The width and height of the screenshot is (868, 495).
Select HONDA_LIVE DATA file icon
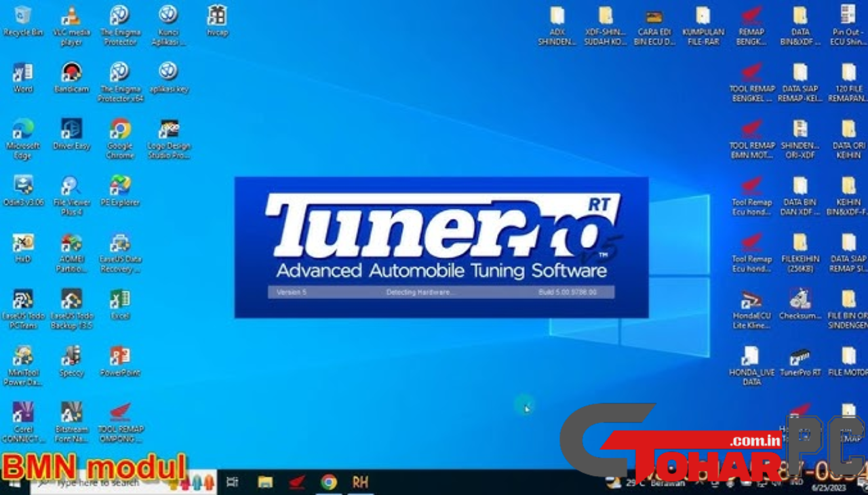click(751, 366)
